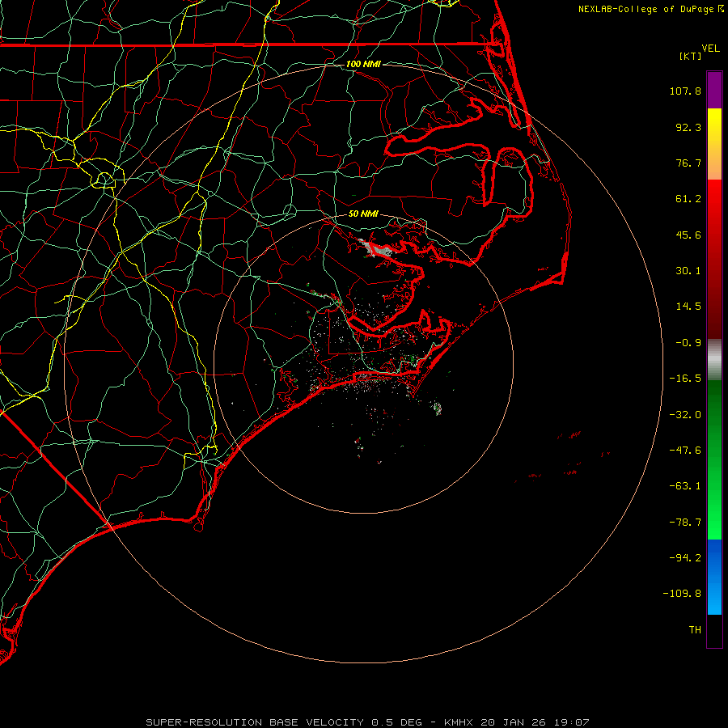Click the 50 NMI range ring label
728x728 pixels.
[x=363, y=214]
